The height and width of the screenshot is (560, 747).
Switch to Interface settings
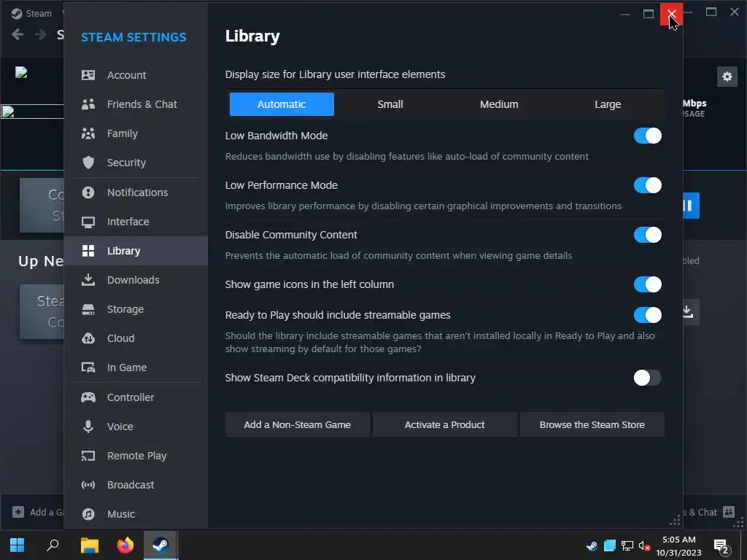point(136,222)
